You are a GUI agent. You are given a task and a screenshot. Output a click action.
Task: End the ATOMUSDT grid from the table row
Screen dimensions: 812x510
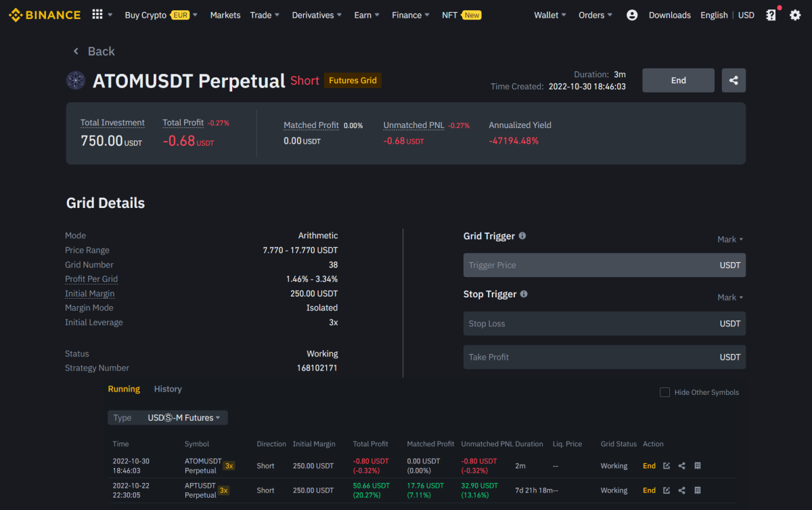[649, 466]
